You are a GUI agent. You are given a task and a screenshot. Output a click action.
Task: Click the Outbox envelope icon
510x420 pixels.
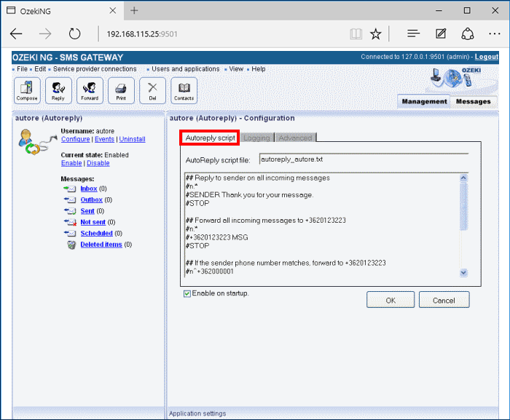click(70, 199)
